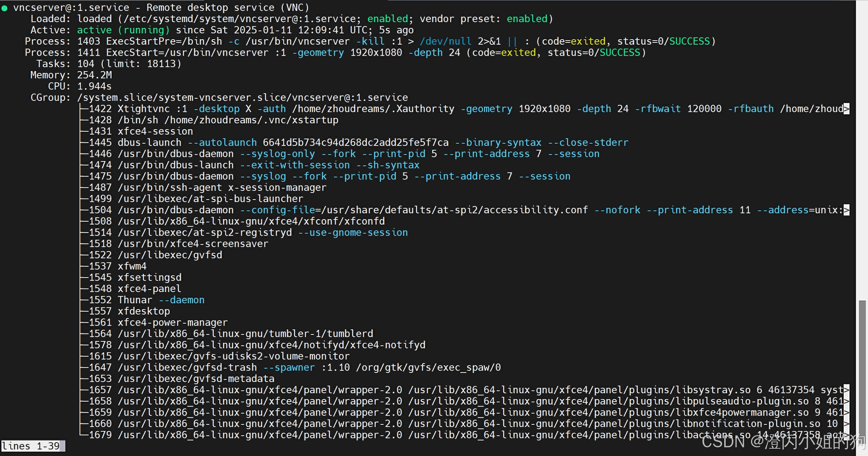Click the 1518 xfce4-screensaver process entry
Screen dimensions: 868x456
(x=179, y=244)
